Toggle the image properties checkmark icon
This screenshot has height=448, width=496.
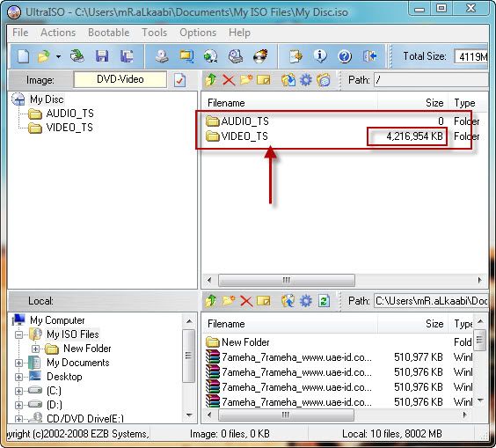pyautogui.click(x=179, y=80)
